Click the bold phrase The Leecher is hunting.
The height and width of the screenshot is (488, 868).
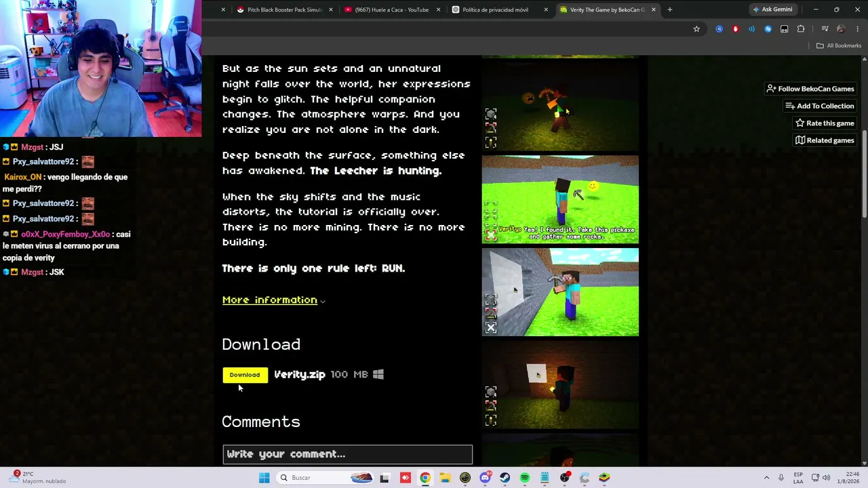pos(376,171)
